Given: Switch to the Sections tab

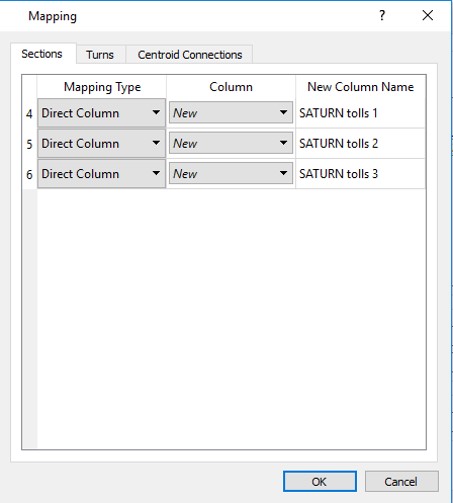Looking at the screenshot, I should (x=42, y=54).
